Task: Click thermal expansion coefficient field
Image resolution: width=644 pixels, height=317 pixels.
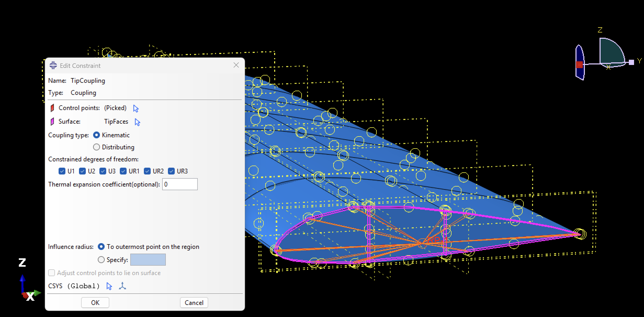Action: pos(180,184)
